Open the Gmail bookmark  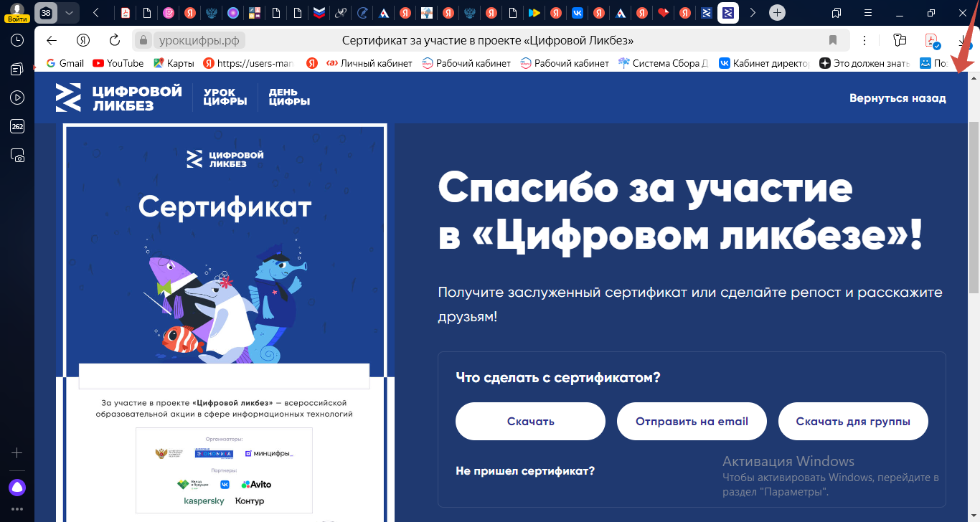65,63
